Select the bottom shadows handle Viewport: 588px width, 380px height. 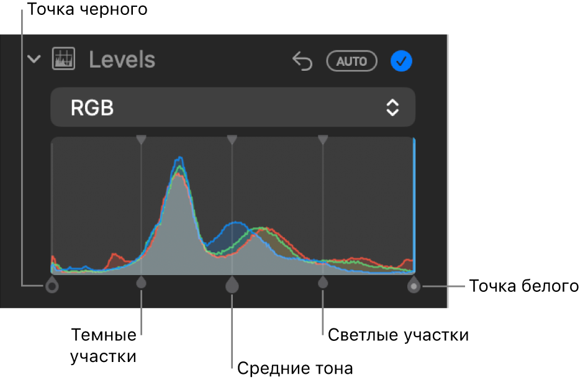141,282
